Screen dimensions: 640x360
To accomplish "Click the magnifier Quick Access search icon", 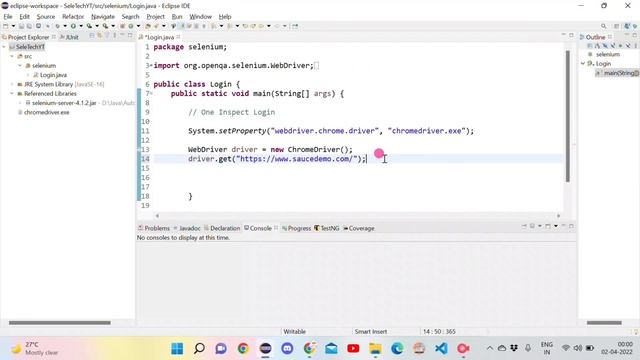I will point(604,26).
